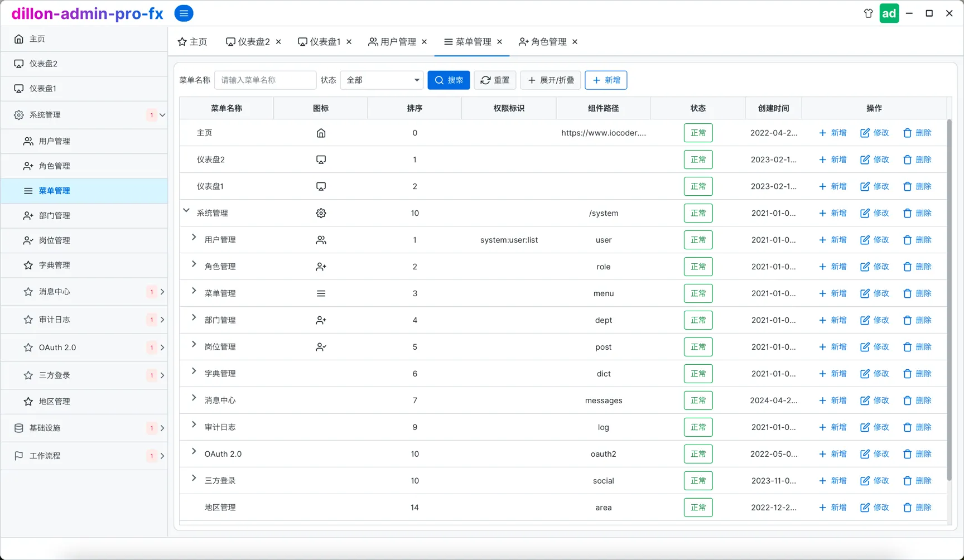Toggle sidebar with blue hamburger button
Image resolution: width=964 pixels, height=560 pixels.
[x=184, y=13]
